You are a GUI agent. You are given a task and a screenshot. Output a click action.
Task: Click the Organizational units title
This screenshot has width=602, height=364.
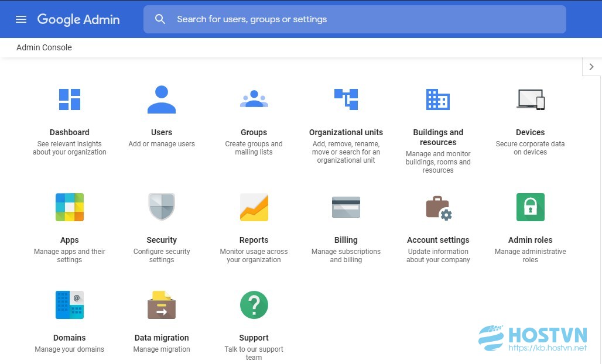click(346, 132)
